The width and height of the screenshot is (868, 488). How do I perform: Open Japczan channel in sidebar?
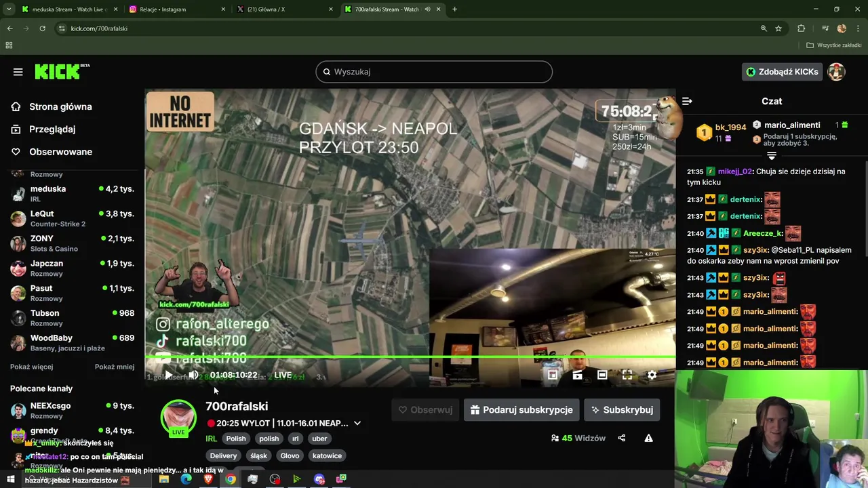point(73,268)
